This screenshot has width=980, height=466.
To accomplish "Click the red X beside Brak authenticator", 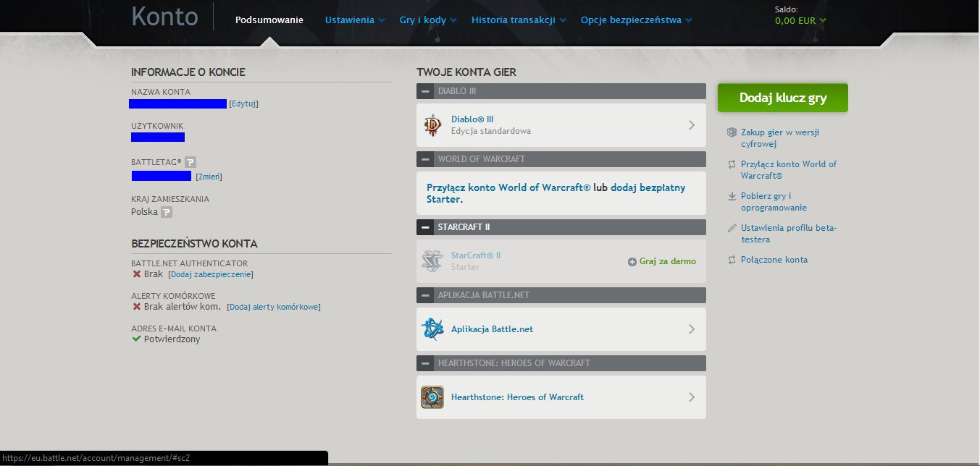I will coord(136,274).
